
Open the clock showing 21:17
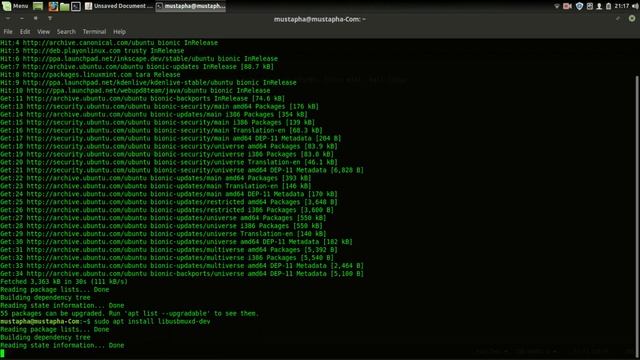point(622,6)
